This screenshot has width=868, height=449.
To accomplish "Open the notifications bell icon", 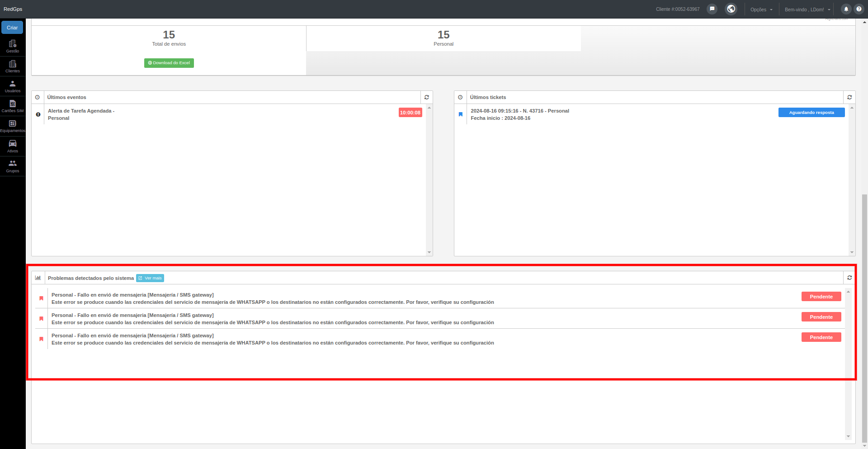I will (x=846, y=9).
